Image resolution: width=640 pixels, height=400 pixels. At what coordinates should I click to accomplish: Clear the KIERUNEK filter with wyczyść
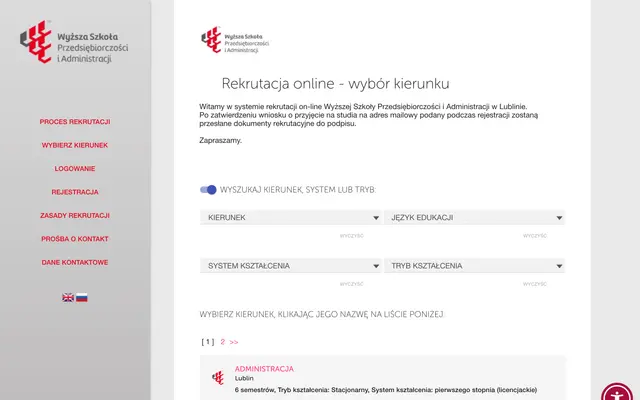click(351, 236)
